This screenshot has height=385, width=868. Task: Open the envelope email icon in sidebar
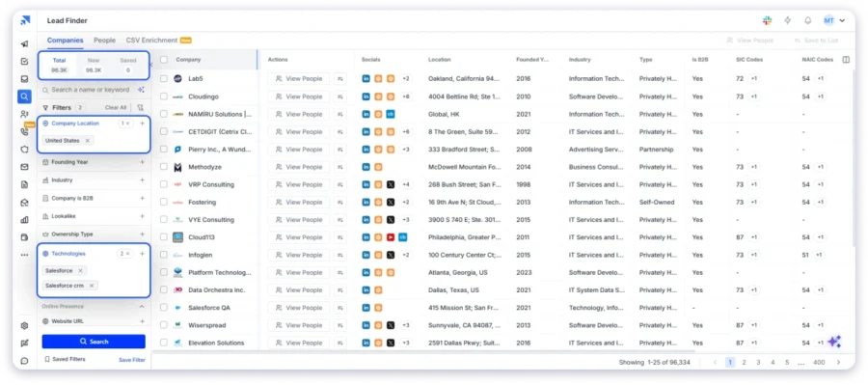[24, 167]
